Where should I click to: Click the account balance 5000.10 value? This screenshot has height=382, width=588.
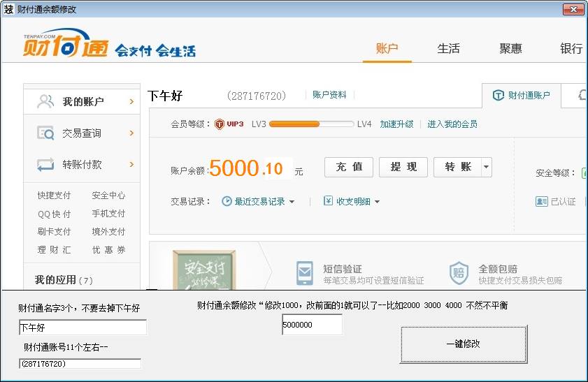pyautogui.click(x=246, y=168)
